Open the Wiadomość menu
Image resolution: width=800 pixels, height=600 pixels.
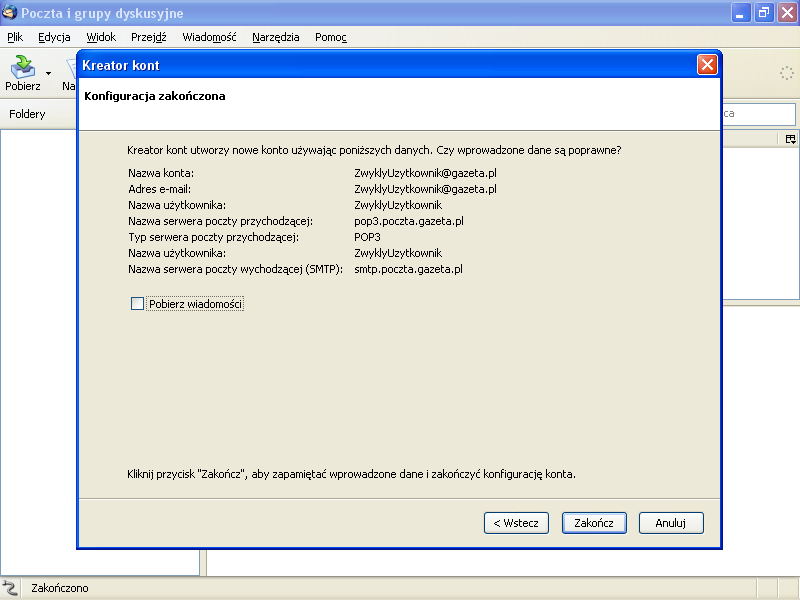click(209, 37)
